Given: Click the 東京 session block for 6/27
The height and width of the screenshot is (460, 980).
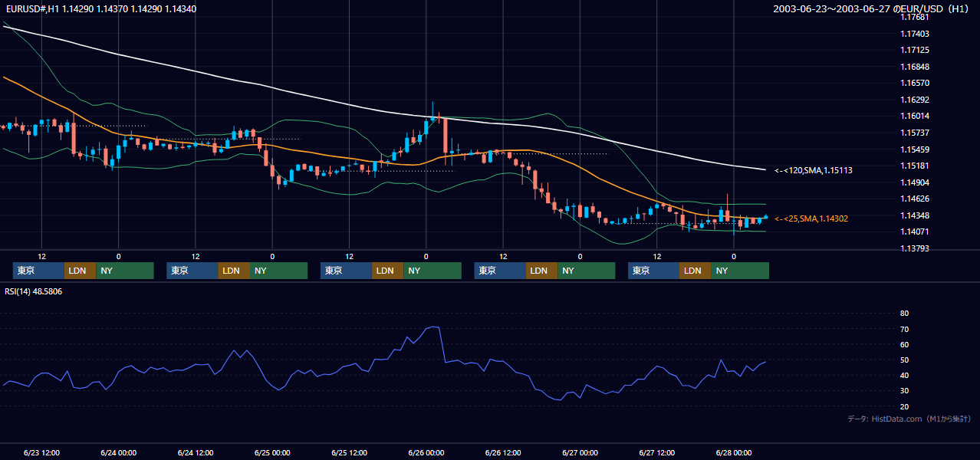Looking at the screenshot, I should pyautogui.click(x=653, y=271).
